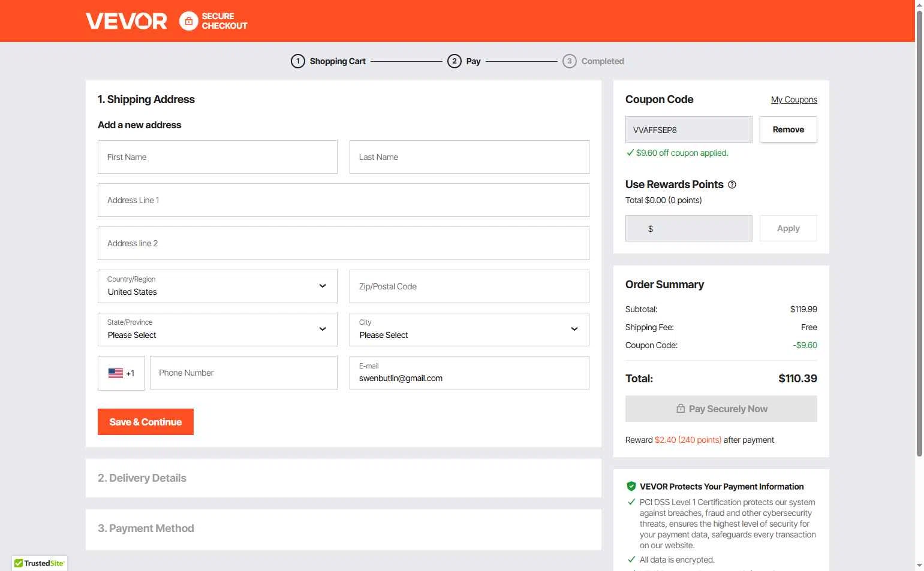
Task: Open the Country/Region dropdown
Action: [218, 286]
